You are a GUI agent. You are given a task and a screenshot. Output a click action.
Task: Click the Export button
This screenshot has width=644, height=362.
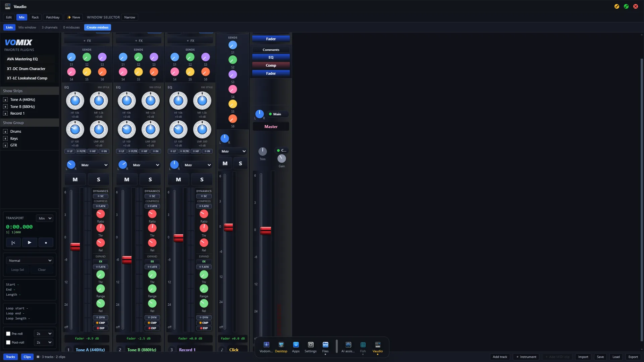633,357
